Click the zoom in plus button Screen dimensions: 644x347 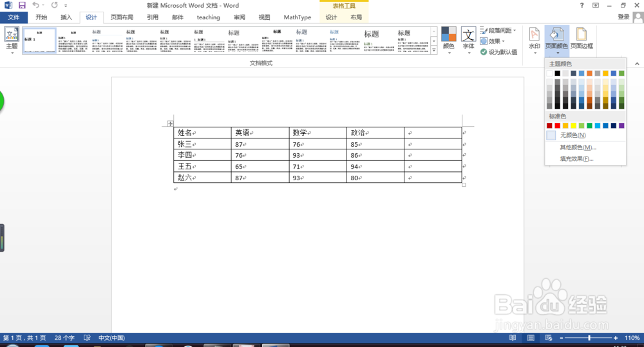pos(616,338)
